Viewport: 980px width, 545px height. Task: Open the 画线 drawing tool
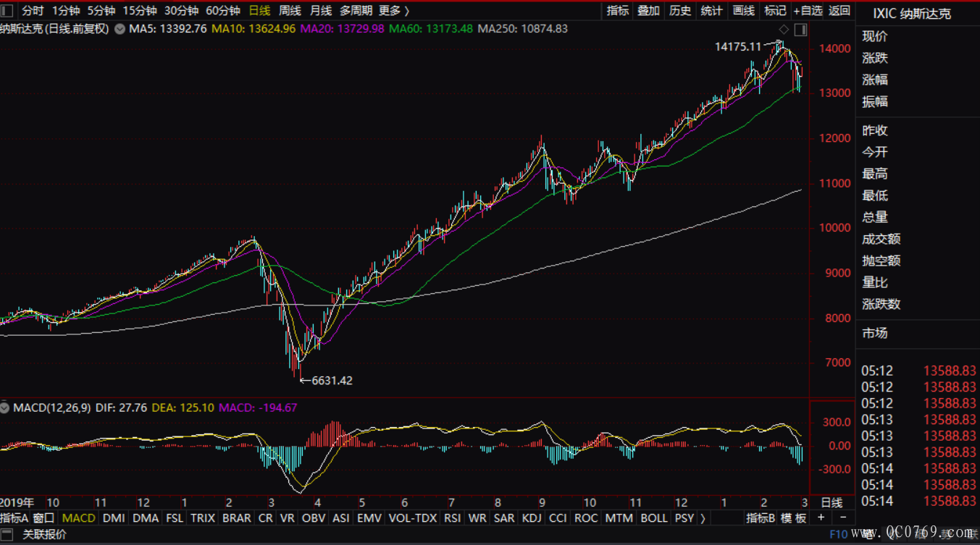click(743, 11)
